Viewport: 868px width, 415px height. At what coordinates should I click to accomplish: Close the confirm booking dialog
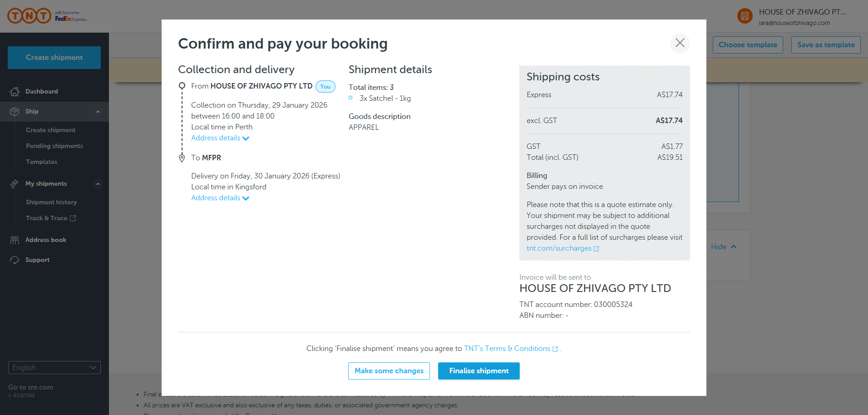(x=680, y=43)
